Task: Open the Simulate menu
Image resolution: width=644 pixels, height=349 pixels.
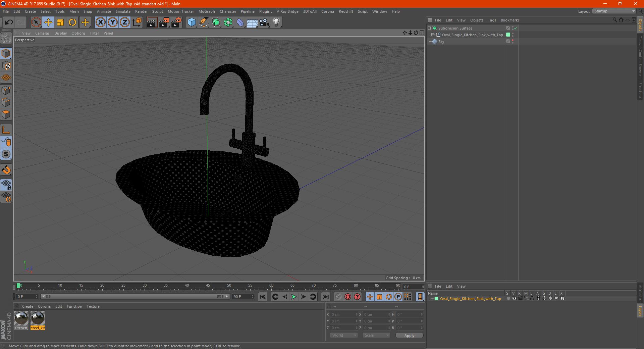Action: (x=123, y=11)
